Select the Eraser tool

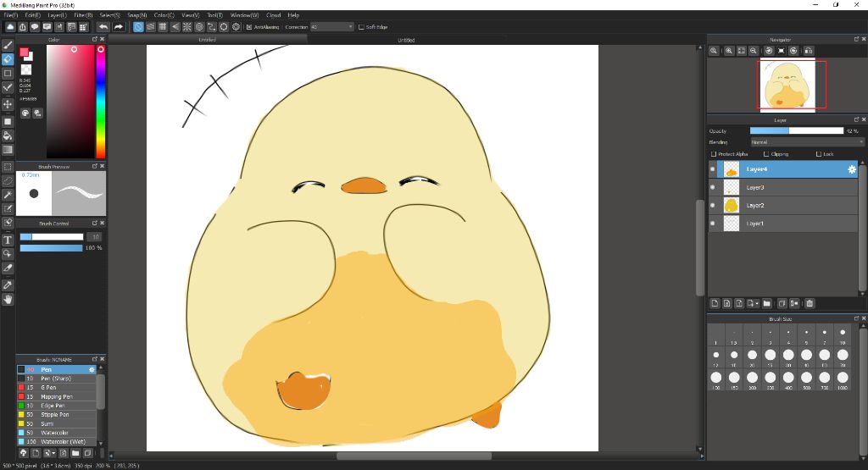point(8,59)
